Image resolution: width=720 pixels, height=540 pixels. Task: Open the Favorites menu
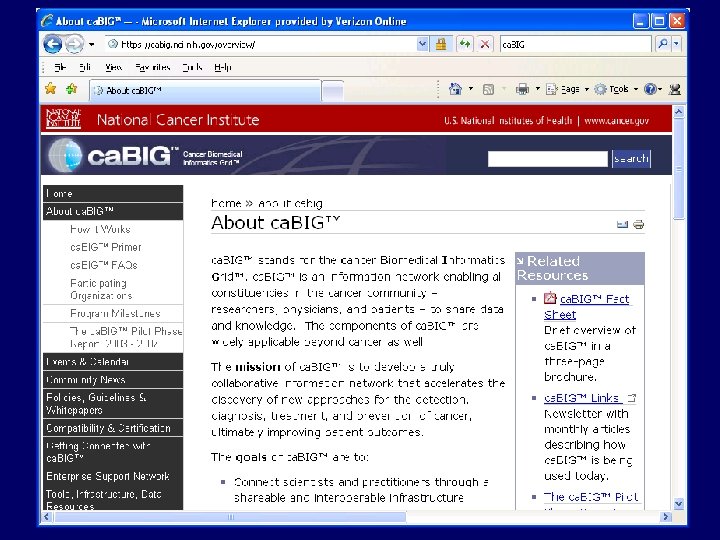(153, 68)
